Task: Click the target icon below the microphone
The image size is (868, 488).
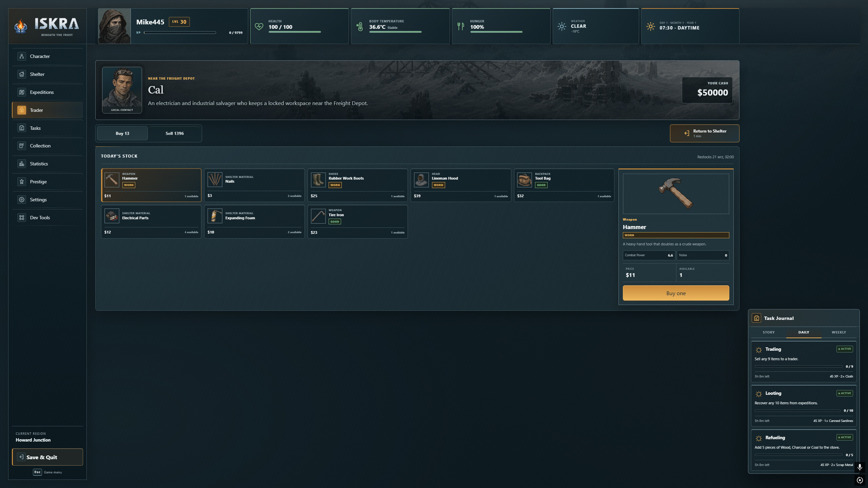Action: 860,480
